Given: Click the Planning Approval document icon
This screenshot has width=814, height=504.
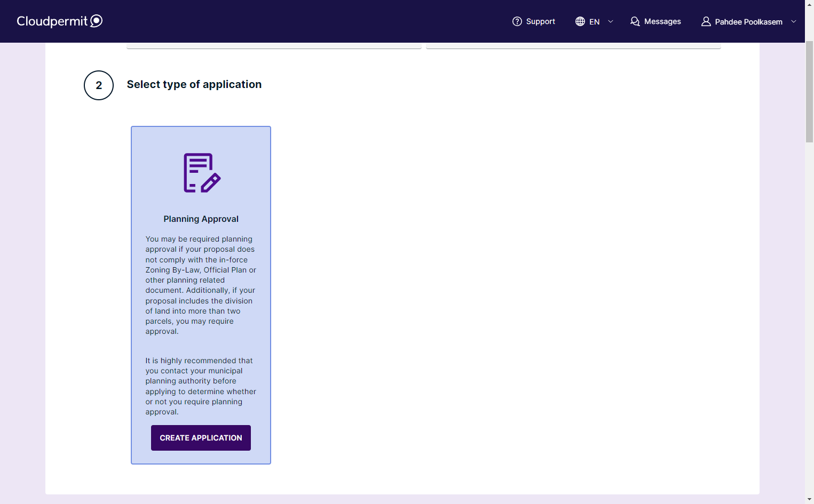Looking at the screenshot, I should coord(202,173).
